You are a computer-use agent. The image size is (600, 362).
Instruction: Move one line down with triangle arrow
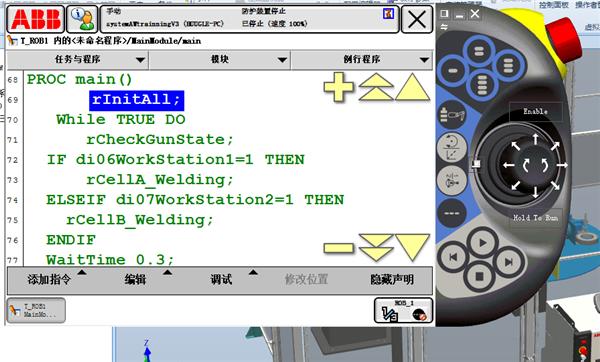(x=412, y=247)
